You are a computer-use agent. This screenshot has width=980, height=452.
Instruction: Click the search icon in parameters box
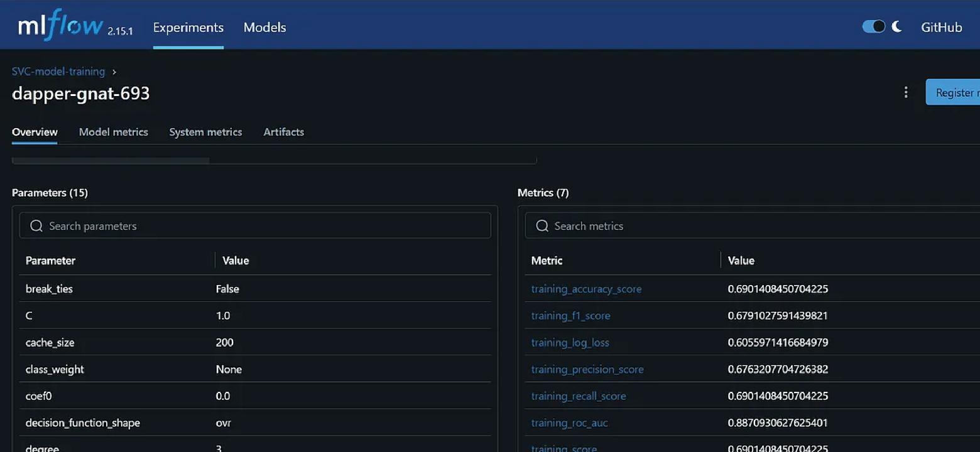[x=36, y=226]
